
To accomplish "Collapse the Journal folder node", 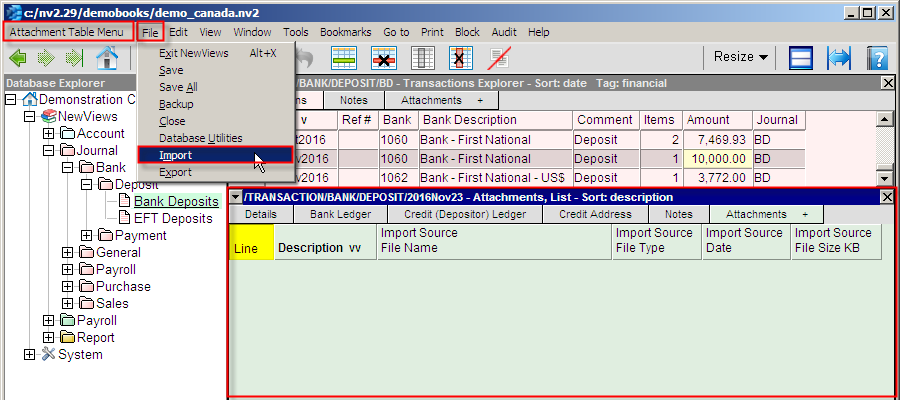I will click(49, 151).
